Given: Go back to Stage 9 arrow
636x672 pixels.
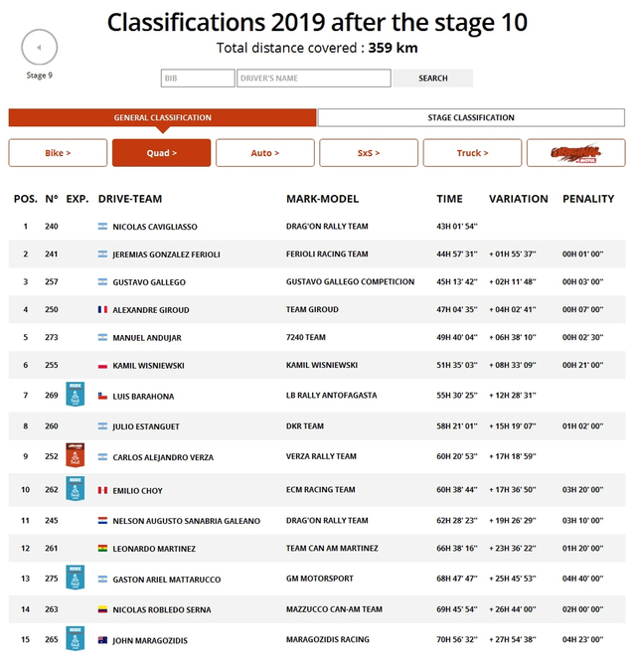Looking at the screenshot, I should coord(39,47).
